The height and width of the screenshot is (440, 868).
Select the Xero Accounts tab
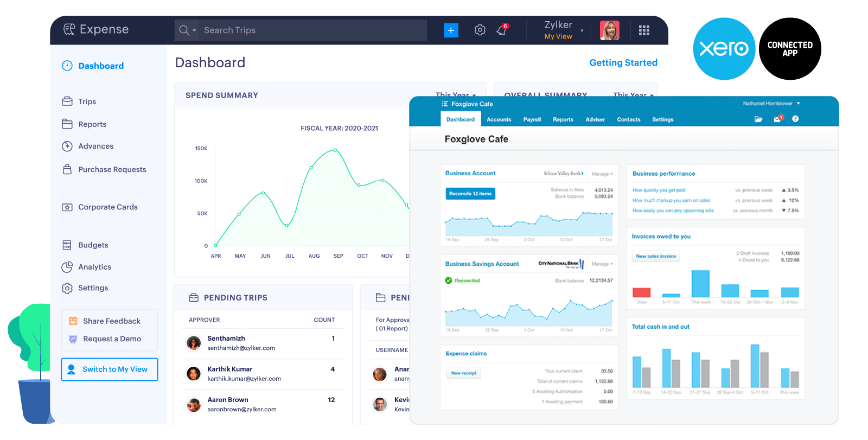point(499,119)
